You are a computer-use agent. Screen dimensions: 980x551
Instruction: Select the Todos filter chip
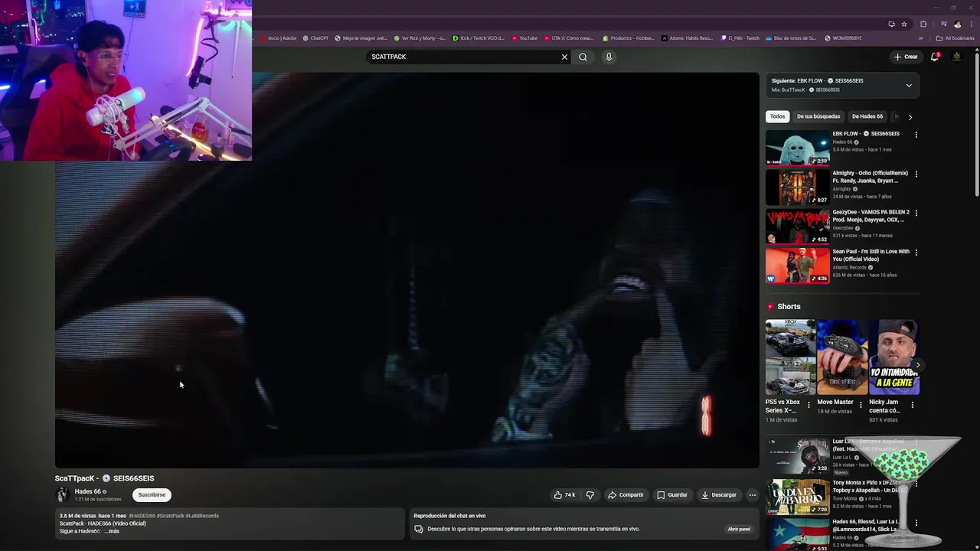(x=777, y=116)
